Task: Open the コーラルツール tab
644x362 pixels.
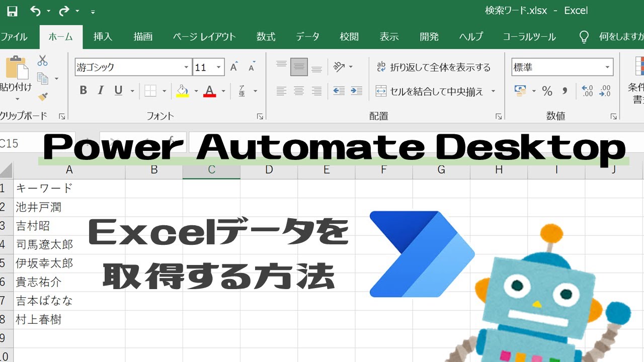Action: click(x=529, y=37)
